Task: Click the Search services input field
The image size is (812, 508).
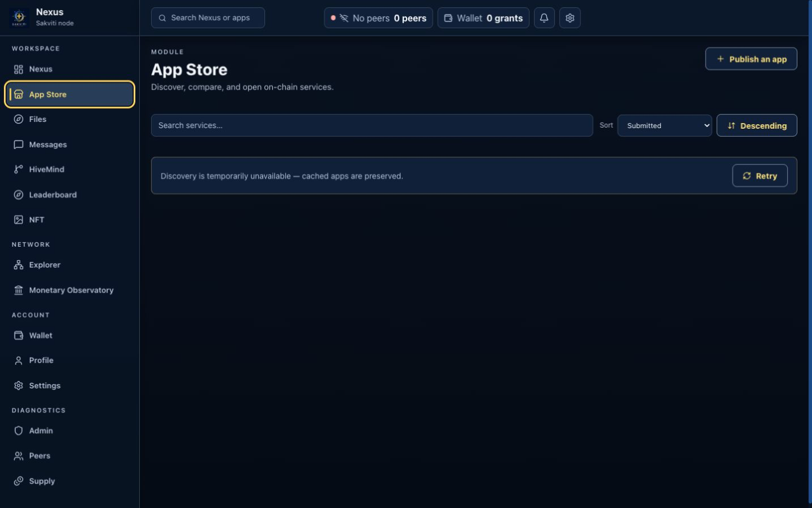Action: (x=372, y=125)
